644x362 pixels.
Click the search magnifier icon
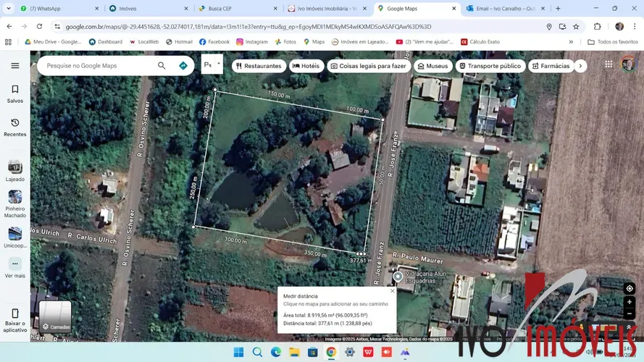point(162,66)
